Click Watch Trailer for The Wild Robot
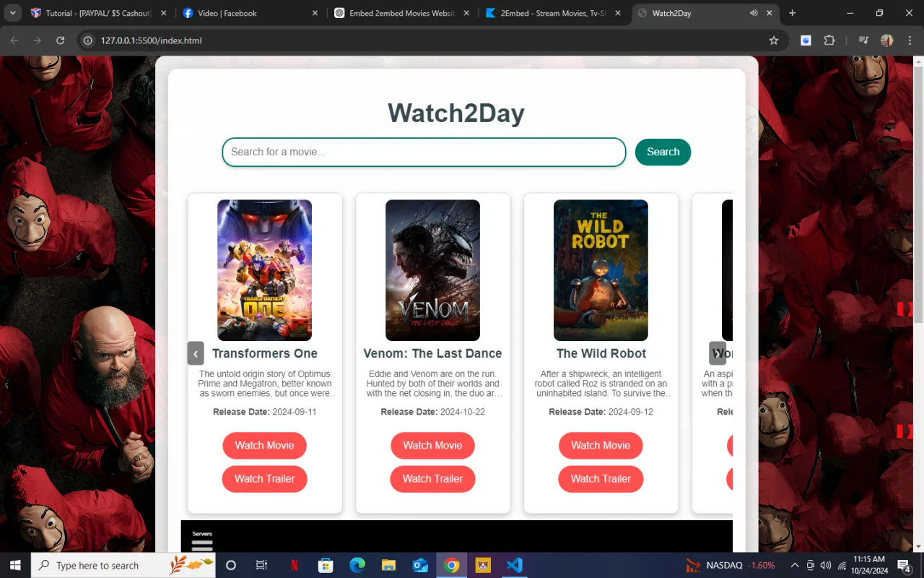 pos(601,478)
